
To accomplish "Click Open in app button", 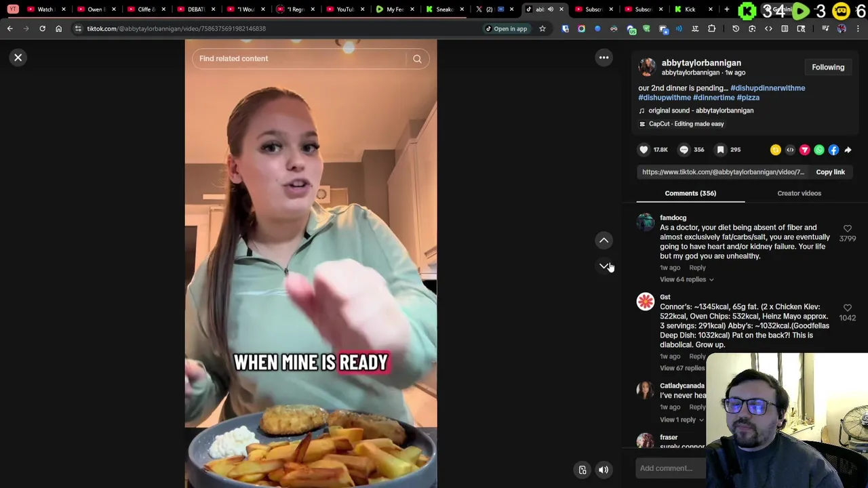I will click(x=506, y=28).
